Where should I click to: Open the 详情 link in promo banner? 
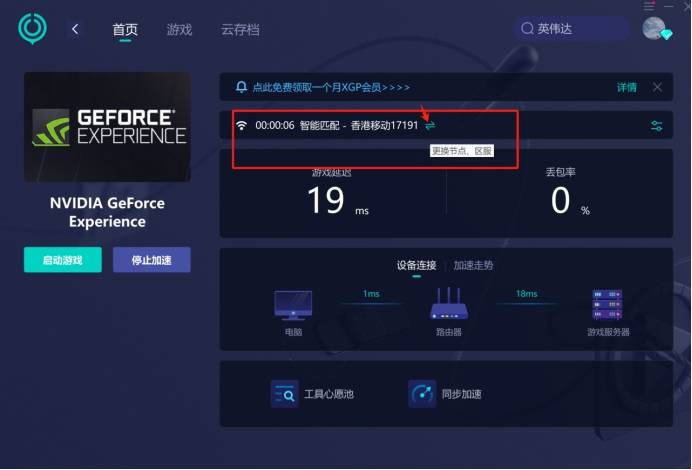(626, 88)
